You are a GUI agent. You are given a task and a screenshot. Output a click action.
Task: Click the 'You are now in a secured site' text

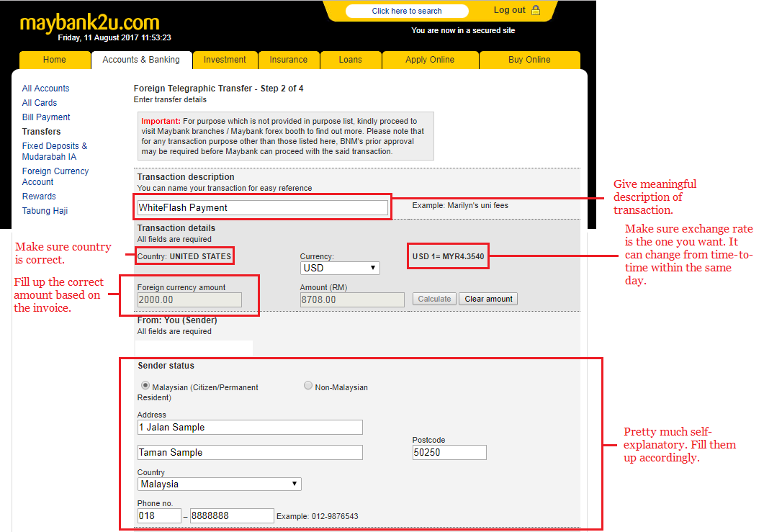[x=463, y=30]
